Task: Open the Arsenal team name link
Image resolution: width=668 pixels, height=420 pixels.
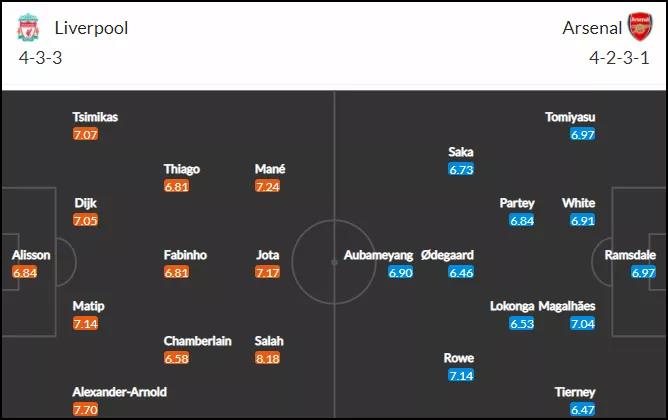Action: coord(592,28)
